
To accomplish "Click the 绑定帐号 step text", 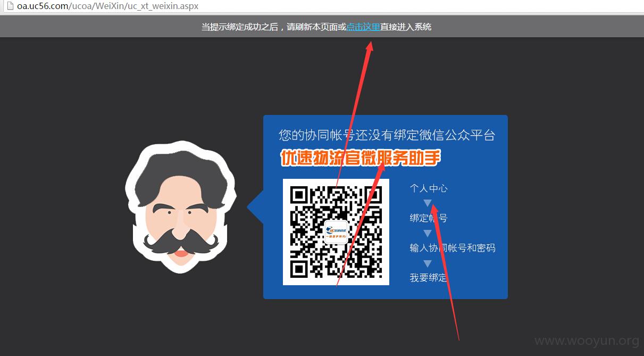I will tap(429, 218).
